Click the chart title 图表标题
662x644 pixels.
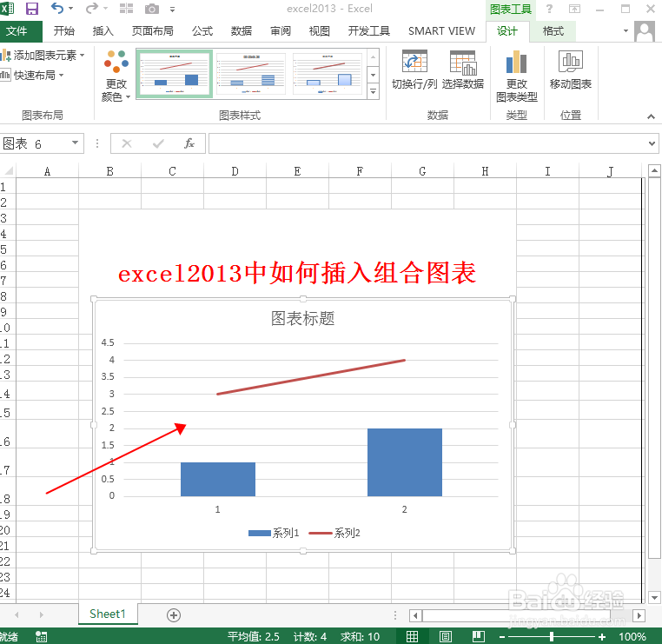[302, 318]
